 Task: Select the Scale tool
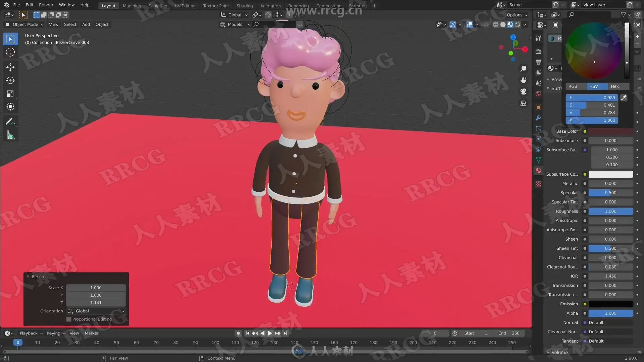pos(10,94)
